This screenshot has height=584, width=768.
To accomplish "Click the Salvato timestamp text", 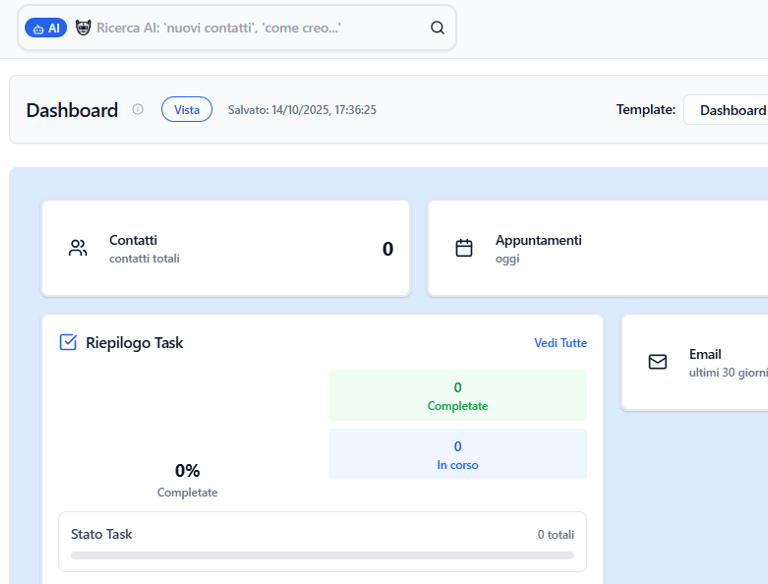I will pos(302,110).
